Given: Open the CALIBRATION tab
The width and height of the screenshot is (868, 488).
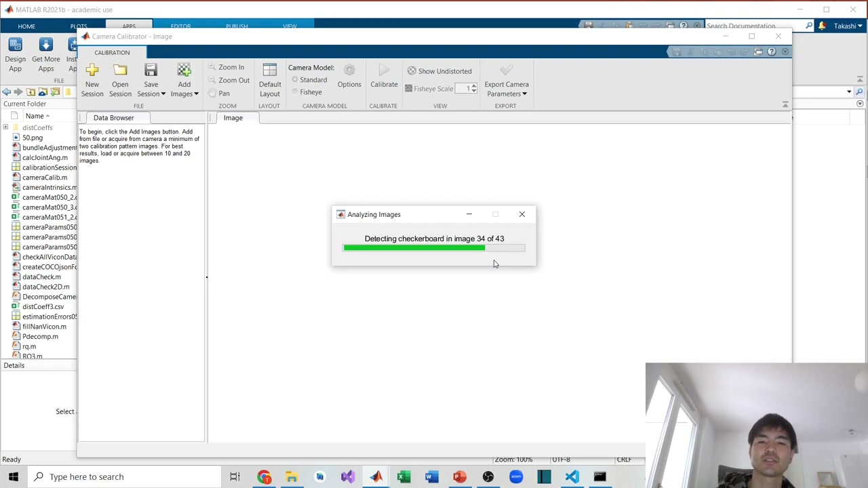Looking at the screenshot, I should [112, 52].
